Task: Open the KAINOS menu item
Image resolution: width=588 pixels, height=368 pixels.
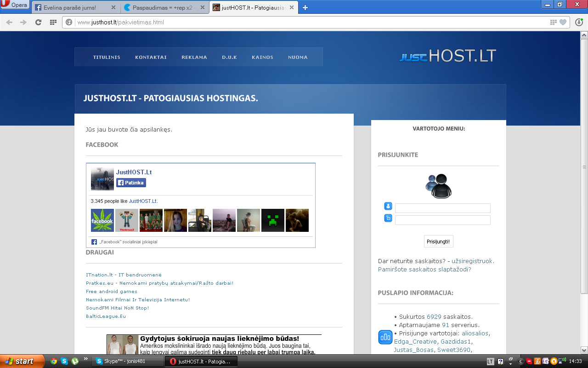Action: click(262, 57)
